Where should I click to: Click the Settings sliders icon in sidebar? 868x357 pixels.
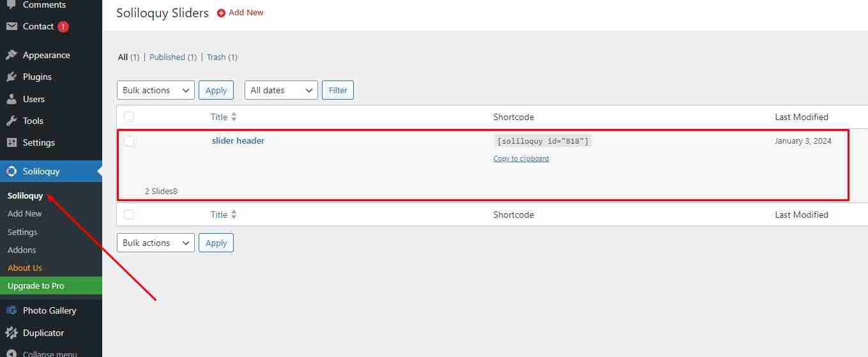click(11, 142)
